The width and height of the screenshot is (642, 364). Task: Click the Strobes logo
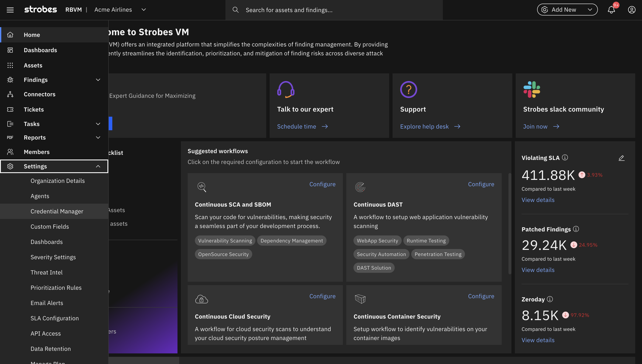[x=41, y=10]
